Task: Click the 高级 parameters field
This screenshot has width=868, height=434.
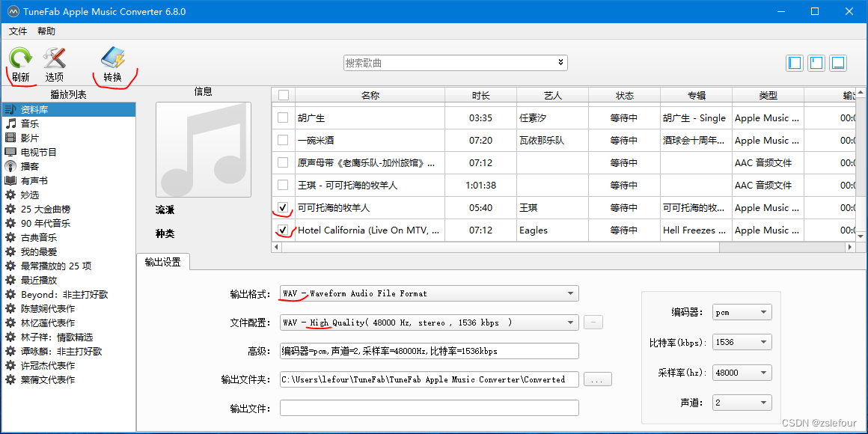Action: (x=429, y=351)
